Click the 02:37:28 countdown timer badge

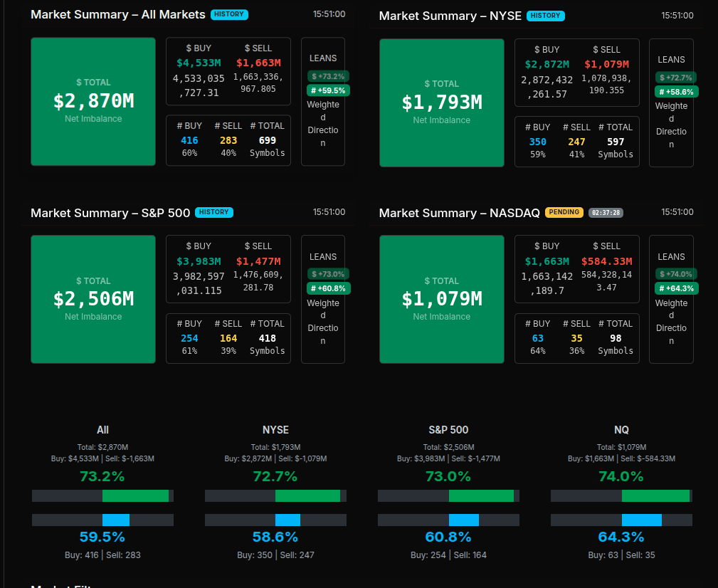(606, 213)
